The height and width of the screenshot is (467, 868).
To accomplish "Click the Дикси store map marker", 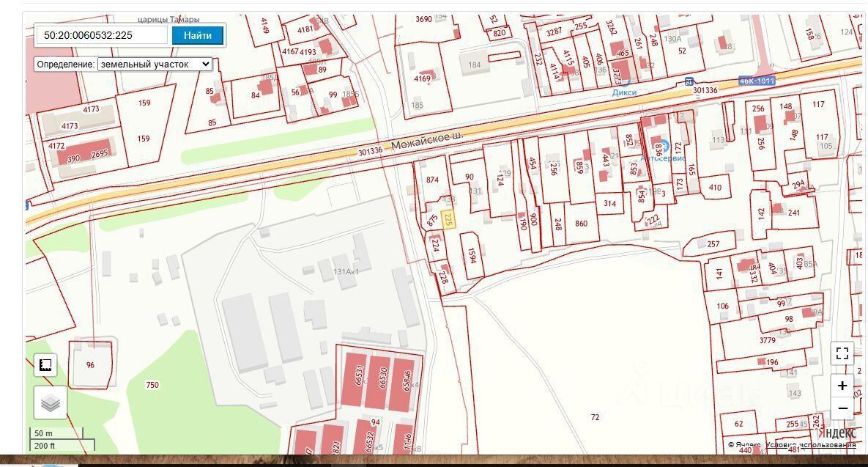I will [x=624, y=92].
